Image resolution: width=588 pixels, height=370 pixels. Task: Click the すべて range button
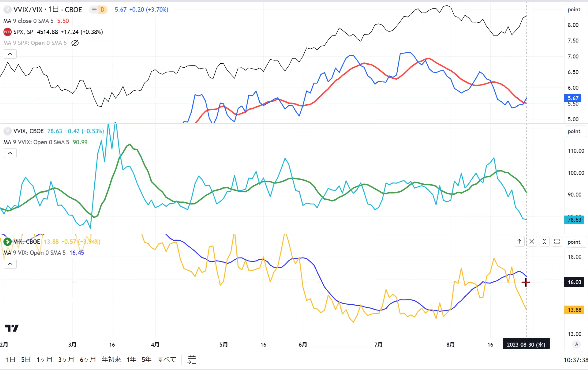pyautogui.click(x=167, y=360)
